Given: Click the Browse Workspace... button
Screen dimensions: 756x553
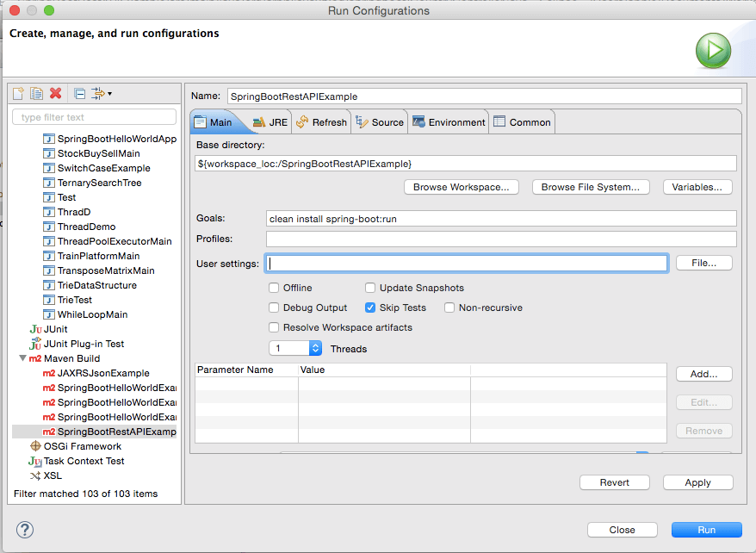Looking at the screenshot, I should point(462,187).
